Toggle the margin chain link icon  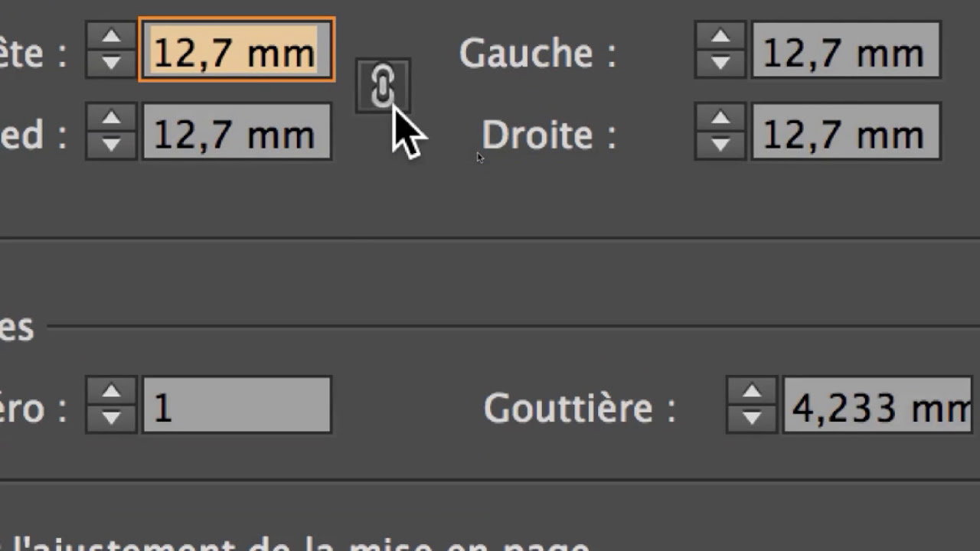pyautogui.click(x=382, y=86)
